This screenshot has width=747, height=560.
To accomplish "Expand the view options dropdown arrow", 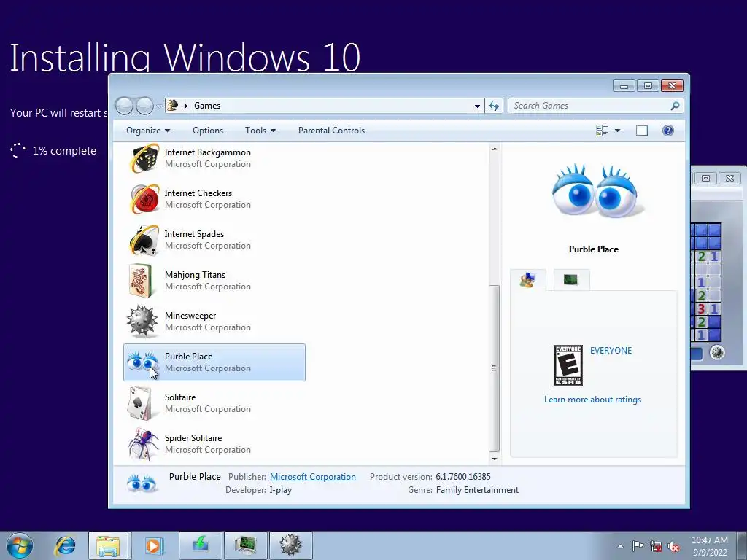I will 617,131.
